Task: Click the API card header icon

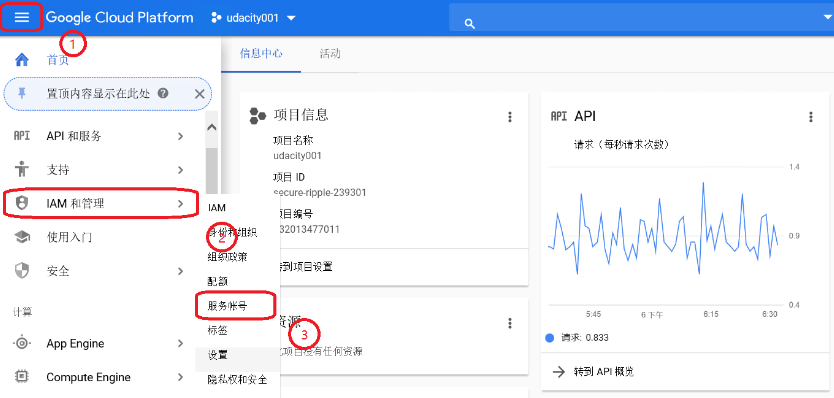Action: [559, 117]
